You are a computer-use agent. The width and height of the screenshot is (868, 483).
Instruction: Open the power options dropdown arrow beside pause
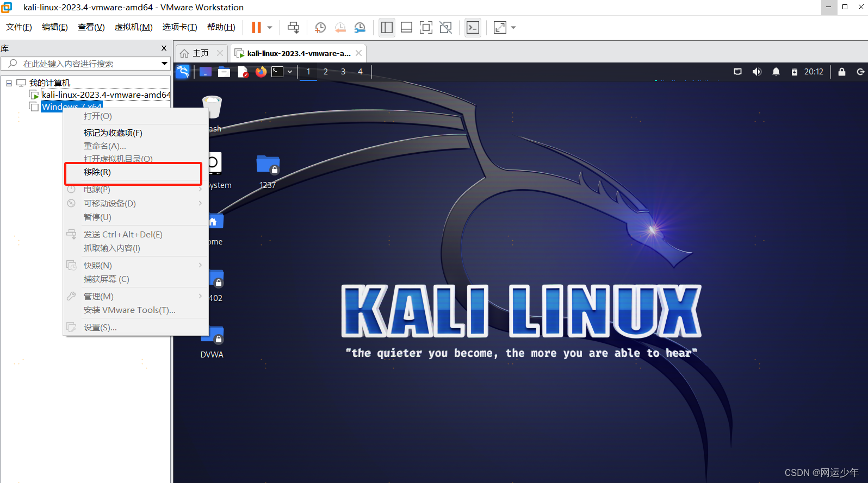tap(270, 27)
